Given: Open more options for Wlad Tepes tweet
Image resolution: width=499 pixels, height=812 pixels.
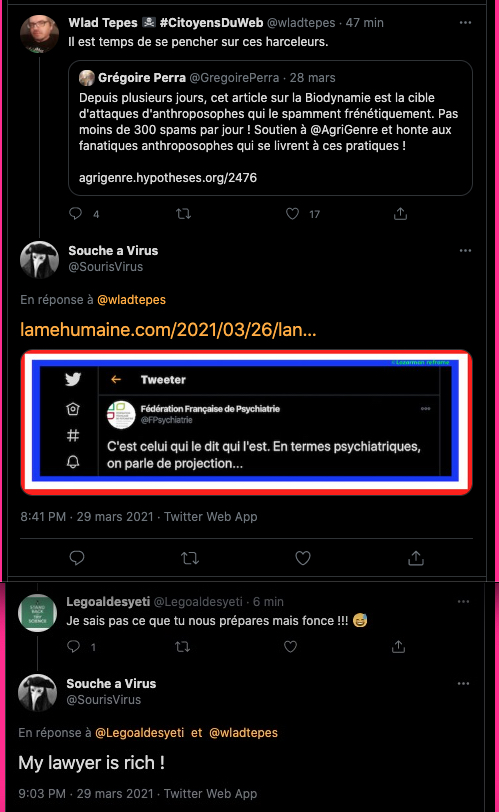Looking at the screenshot, I should [465, 23].
